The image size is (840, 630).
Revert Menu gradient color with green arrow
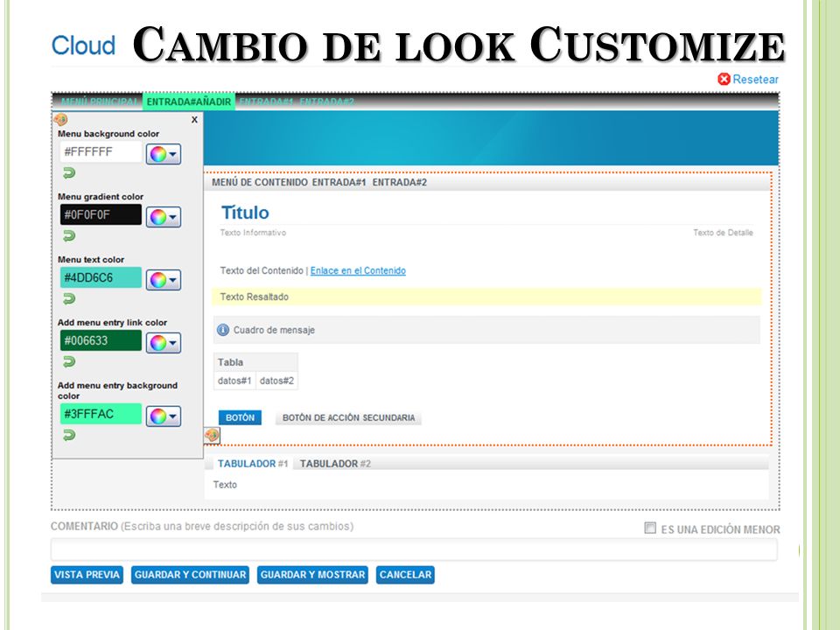69,235
